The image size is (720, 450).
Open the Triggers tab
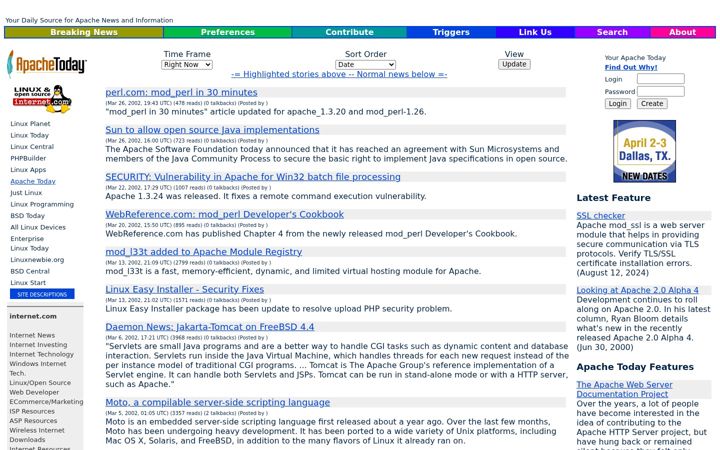pyautogui.click(x=451, y=32)
